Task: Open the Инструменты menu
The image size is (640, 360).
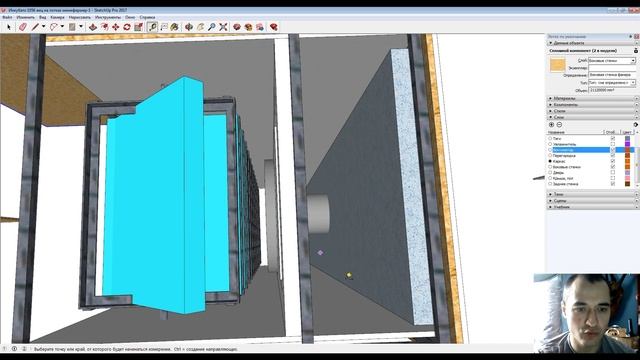Action: point(108,18)
